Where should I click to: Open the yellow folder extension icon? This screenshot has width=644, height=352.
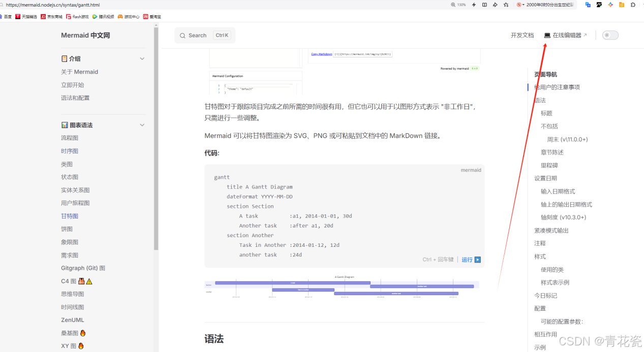(622, 5)
